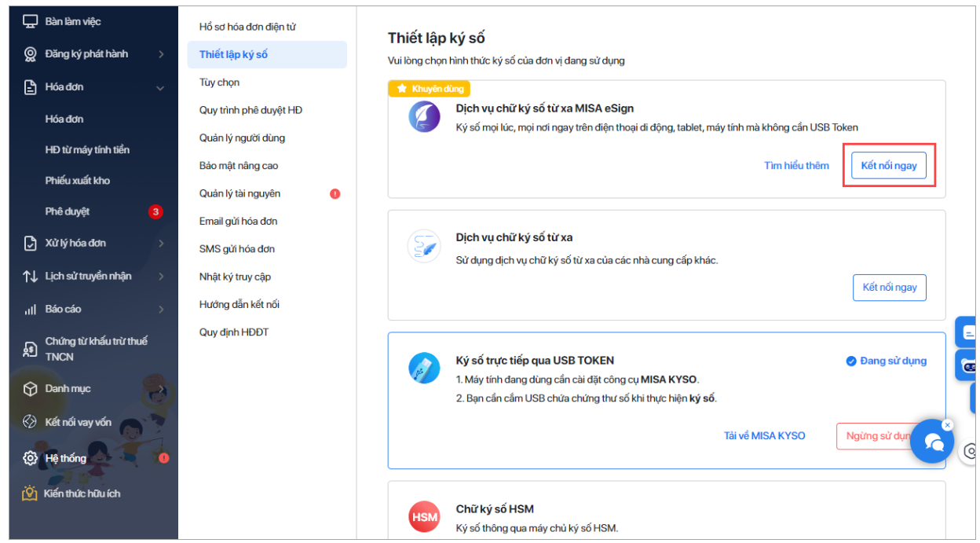Click the Hóa đơn document icon in sidebar

pos(31,87)
